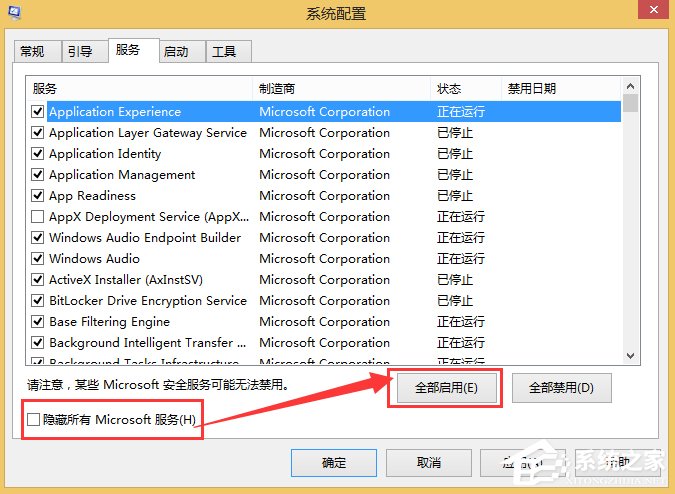The image size is (675, 494).
Task: Toggle the 隐藏所有 Microsoft 服务 checkbox
Action: pyautogui.click(x=33, y=419)
